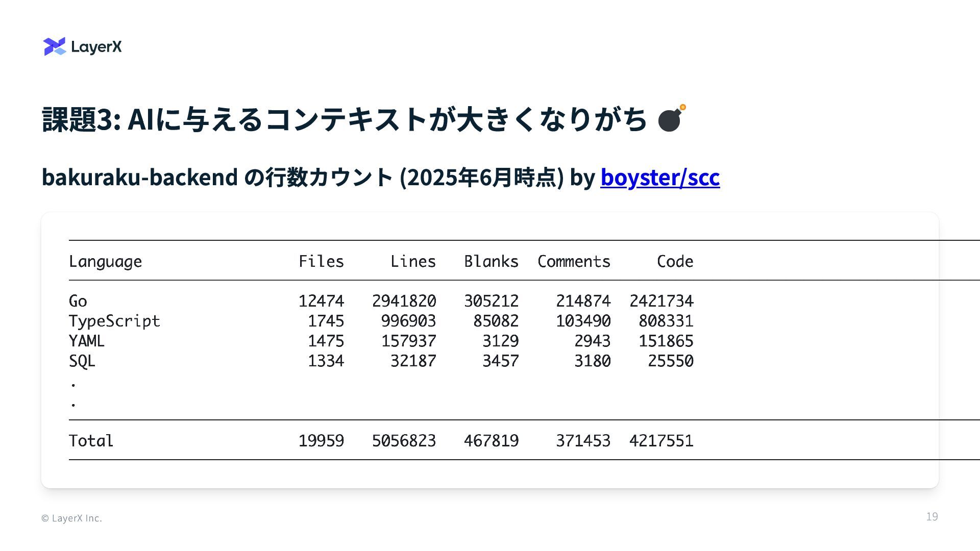Click the © LayerX Inc. footer text

71,518
